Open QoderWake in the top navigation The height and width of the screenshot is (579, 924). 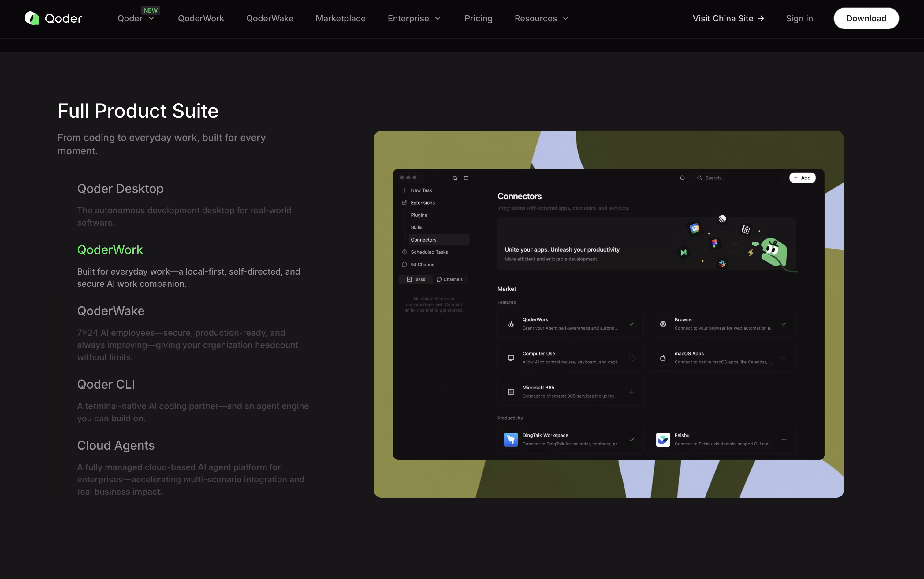pos(270,18)
